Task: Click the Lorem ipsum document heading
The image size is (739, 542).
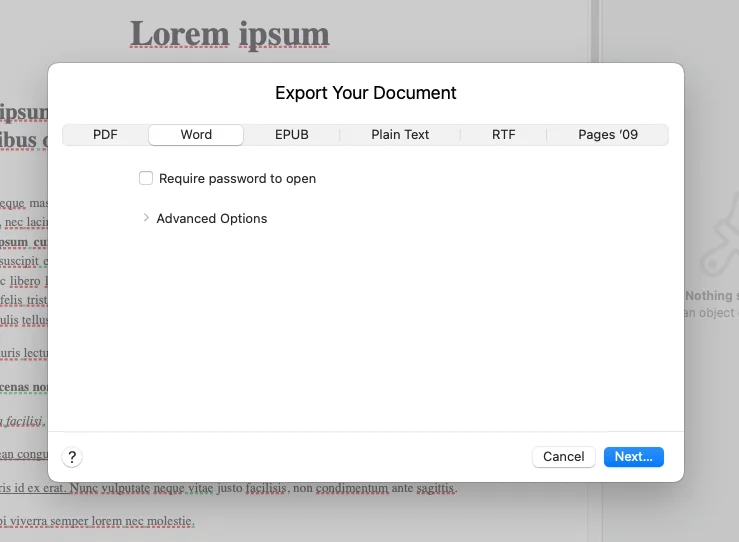Action: pyautogui.click(x=230, y=34)
